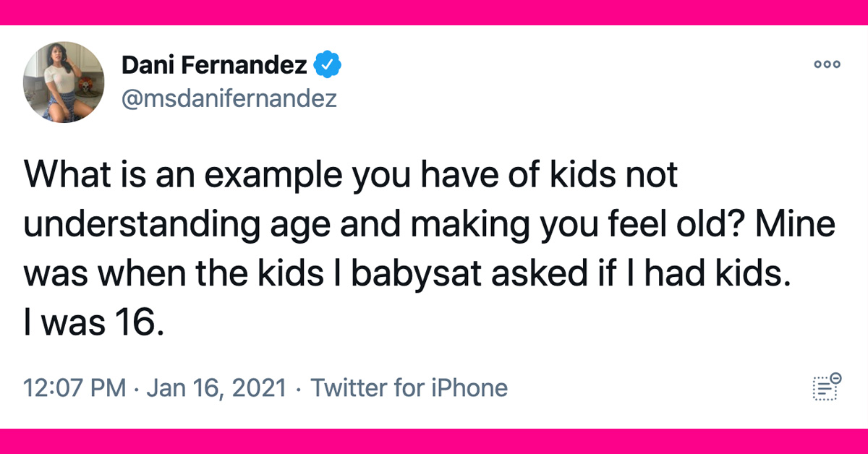Click the blue verified badge
868x454 pixels.
pyautogui.click(x=326, y=67)
